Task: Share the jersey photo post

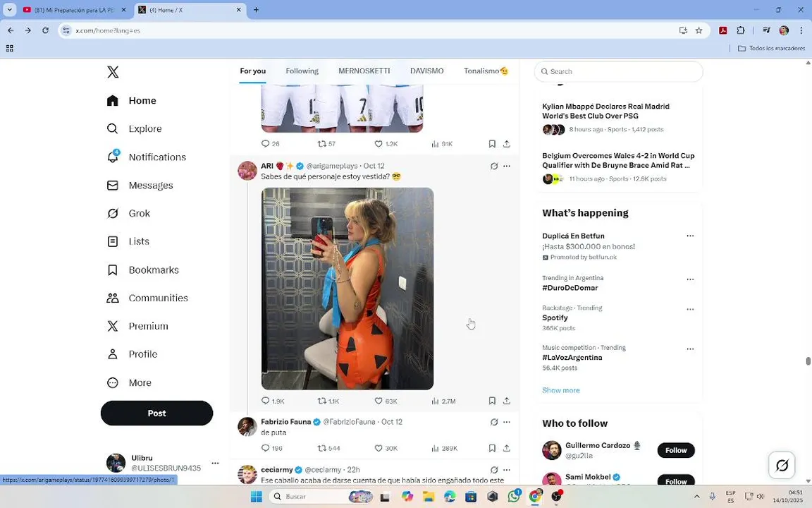Action: [x=507, y=144]
